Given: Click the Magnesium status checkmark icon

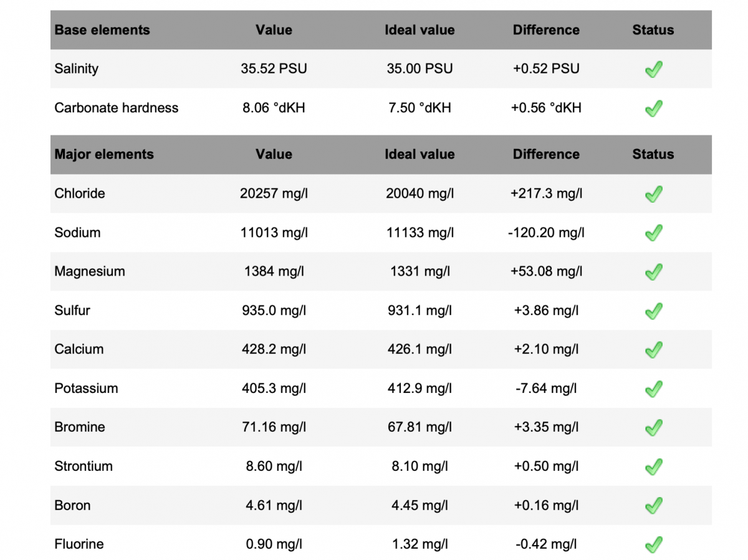Looking at the screenshot, I should [653, 272].
